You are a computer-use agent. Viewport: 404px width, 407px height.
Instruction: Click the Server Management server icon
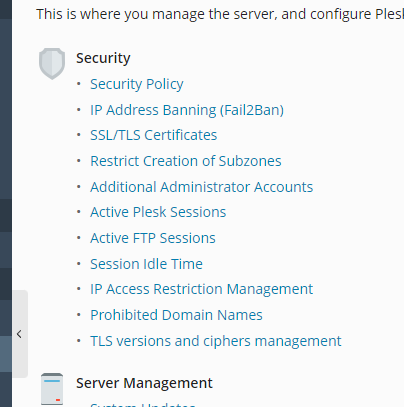(x=52, y=389)
